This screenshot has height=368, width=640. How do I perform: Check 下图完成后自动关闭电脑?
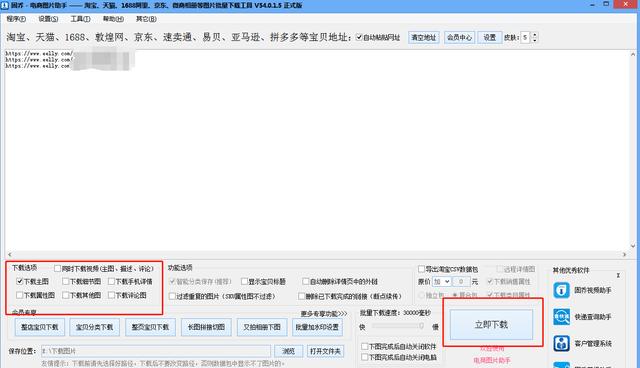tap(364, 357)
